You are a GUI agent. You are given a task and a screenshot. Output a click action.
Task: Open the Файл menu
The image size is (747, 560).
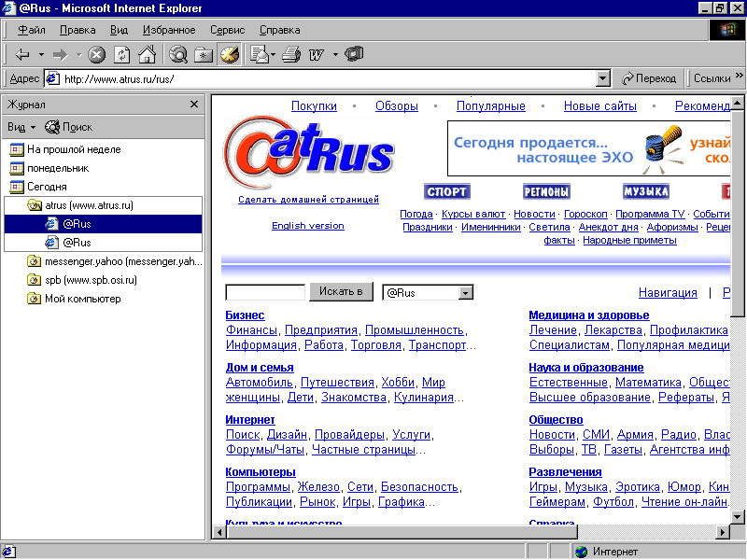pyautogui.click(x=32, y=30)
